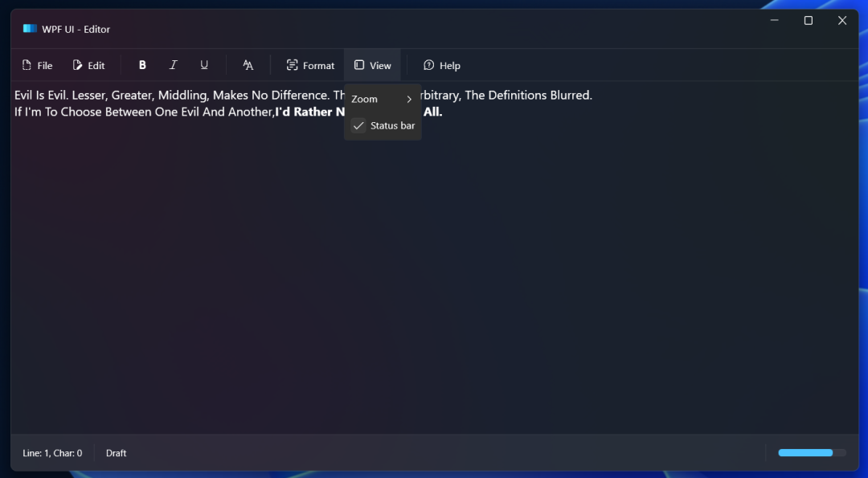
Task: Click the font size icon
Action: coord(248,65)
